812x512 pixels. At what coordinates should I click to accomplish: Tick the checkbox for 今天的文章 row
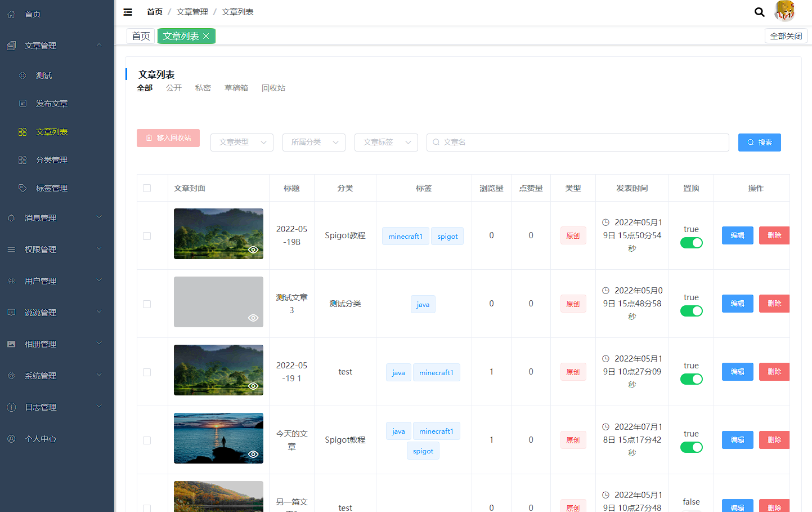tap(147, 440)
